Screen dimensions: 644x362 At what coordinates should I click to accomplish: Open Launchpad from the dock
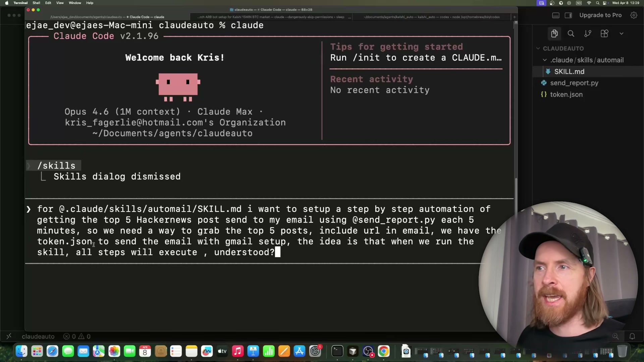37,351
